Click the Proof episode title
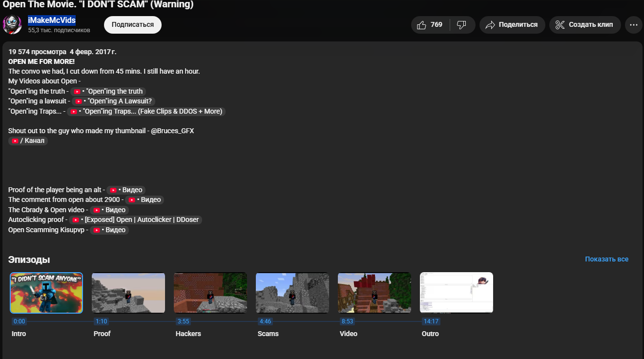 coord(102,334)
